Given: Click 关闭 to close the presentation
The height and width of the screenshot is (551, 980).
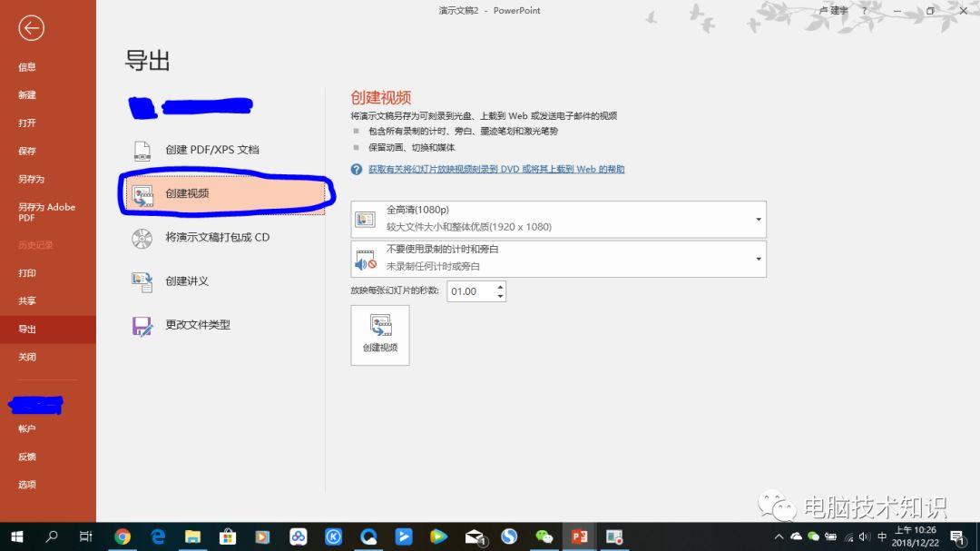Looking at the screenshot, I should tap(27, 357).
